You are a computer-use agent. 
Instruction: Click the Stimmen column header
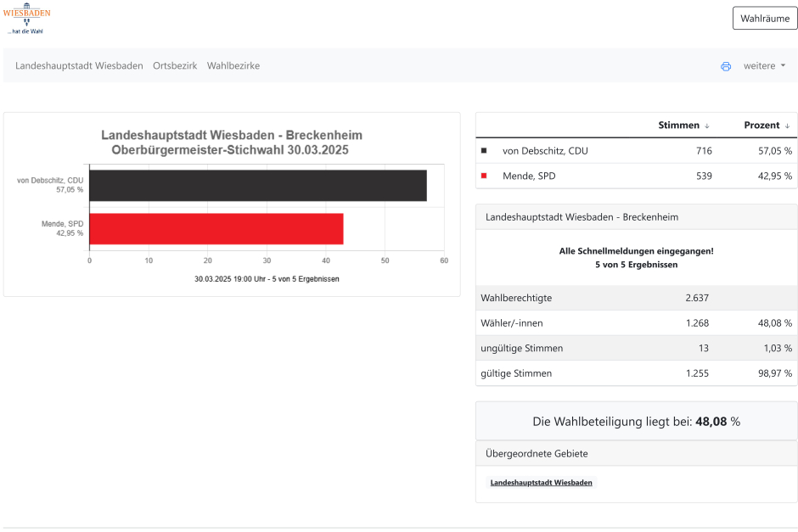coord(678,125)
